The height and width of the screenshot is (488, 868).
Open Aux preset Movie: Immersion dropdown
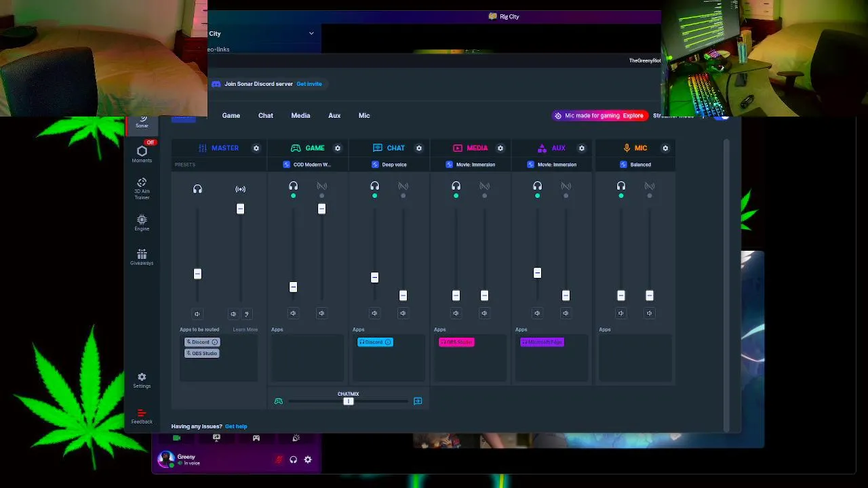(552, 165)
